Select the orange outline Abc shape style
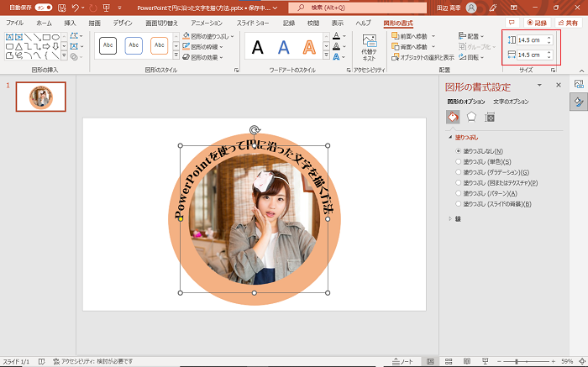Image resolution: width=588 pixels, height=367 pixels. pyautogui.click(x=160, y=45)
